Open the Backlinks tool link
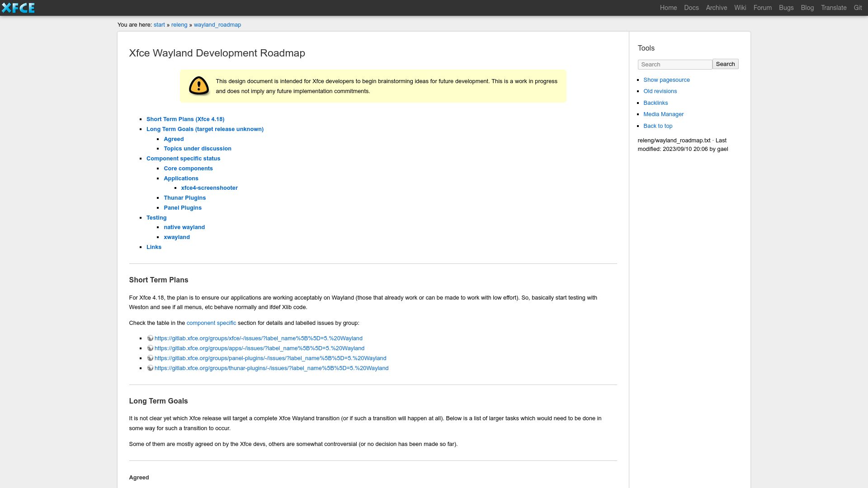Image resolution: width=868 pixels, height=488 pixels. [656, 103]
